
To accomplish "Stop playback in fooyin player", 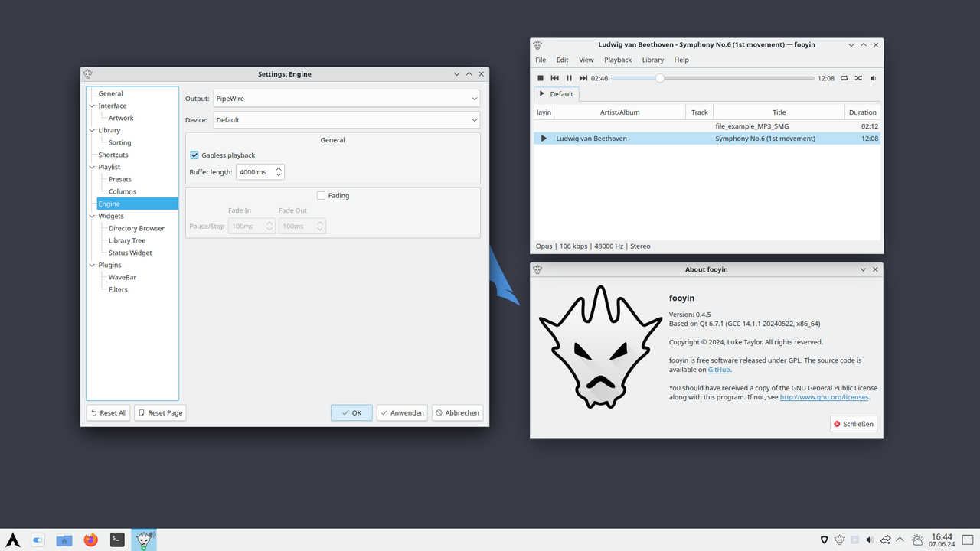I will click(x=541, y=78).
